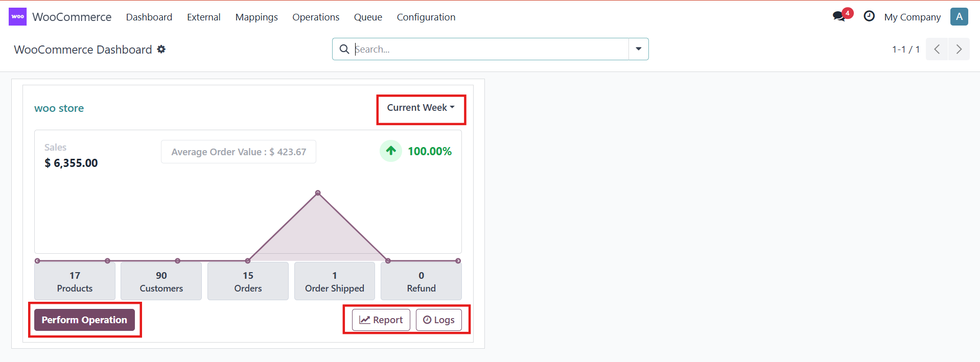Click My Company switcher

click(x=912, y=17)
